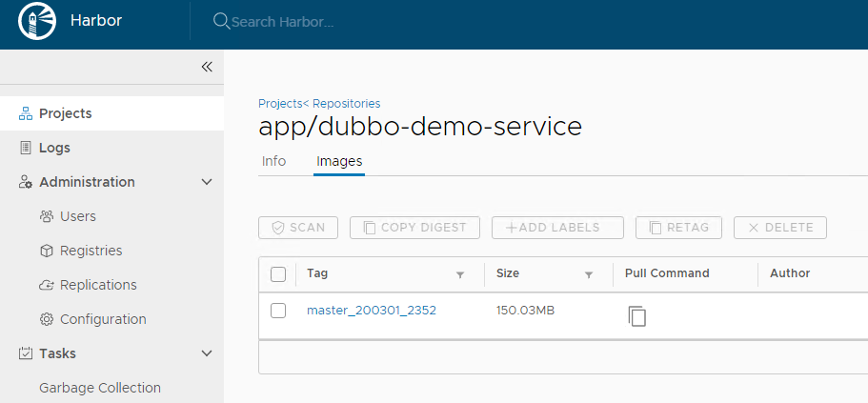
Task: Open Garbage Collection in sidebar
Action: click(99, 388)
